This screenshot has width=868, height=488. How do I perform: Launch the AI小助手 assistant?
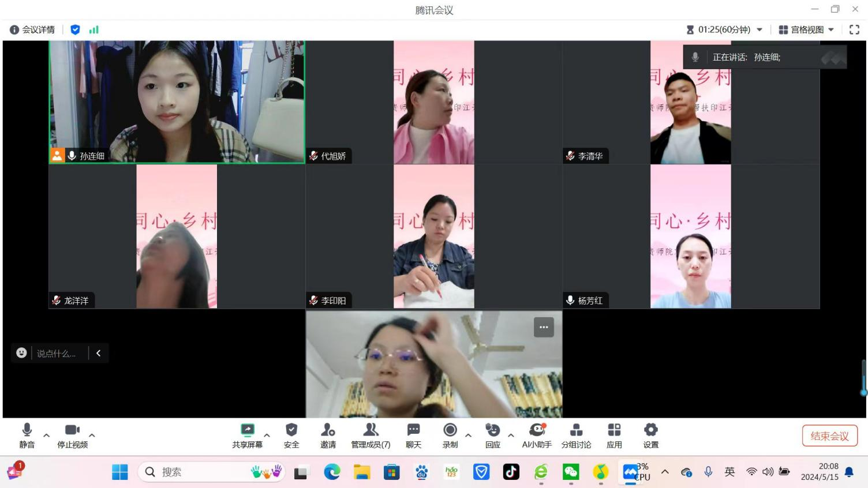pyautogui.click(x=537, y=436)
